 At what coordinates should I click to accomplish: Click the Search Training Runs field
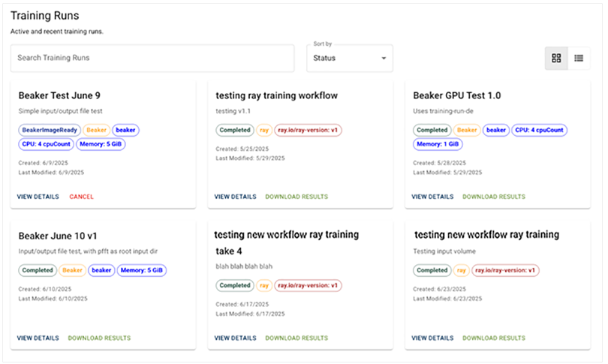(x=152, y=58)
